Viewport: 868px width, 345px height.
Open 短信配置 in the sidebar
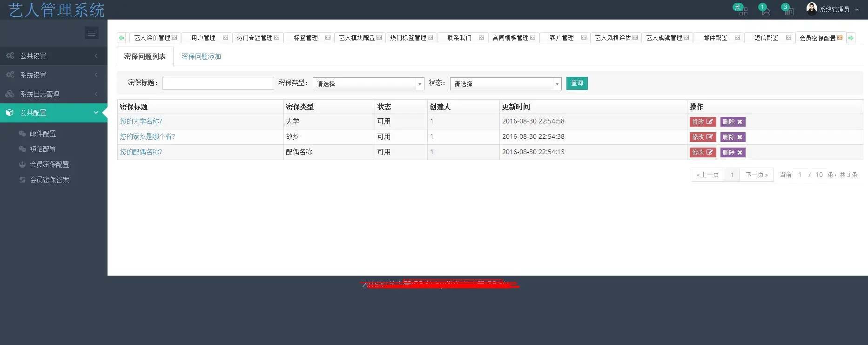tap(43, 149)
